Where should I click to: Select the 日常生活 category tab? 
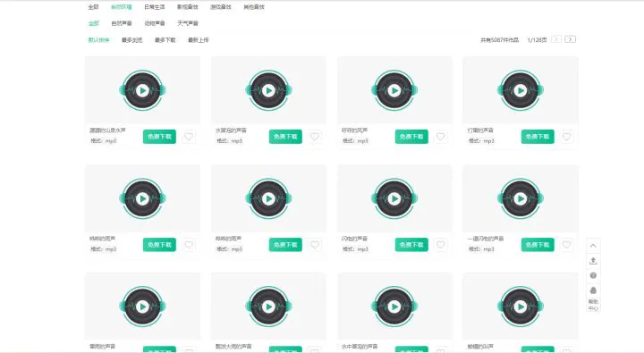(x=155, y=7)
